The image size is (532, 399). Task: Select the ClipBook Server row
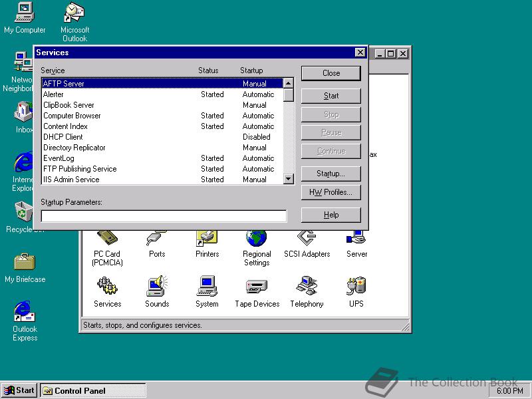[x=162, y=105]
